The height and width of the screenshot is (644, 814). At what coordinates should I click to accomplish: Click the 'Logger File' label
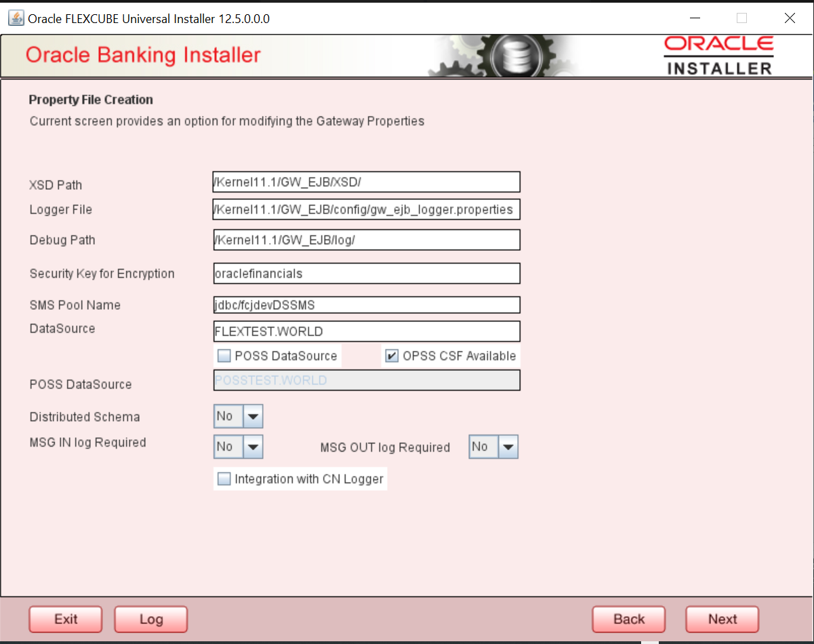(61, 209)
